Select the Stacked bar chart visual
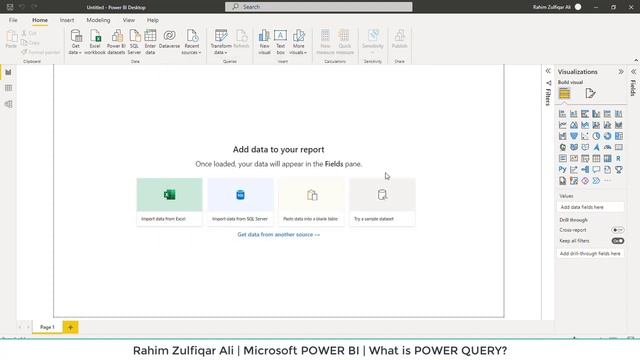Viewport: 640px width, 360px height. point(562,113)
